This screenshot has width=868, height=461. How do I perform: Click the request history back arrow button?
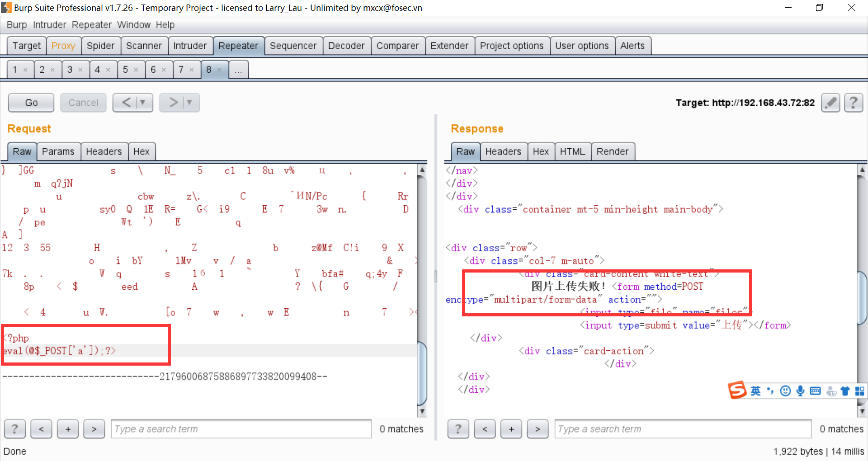(126, 103)
